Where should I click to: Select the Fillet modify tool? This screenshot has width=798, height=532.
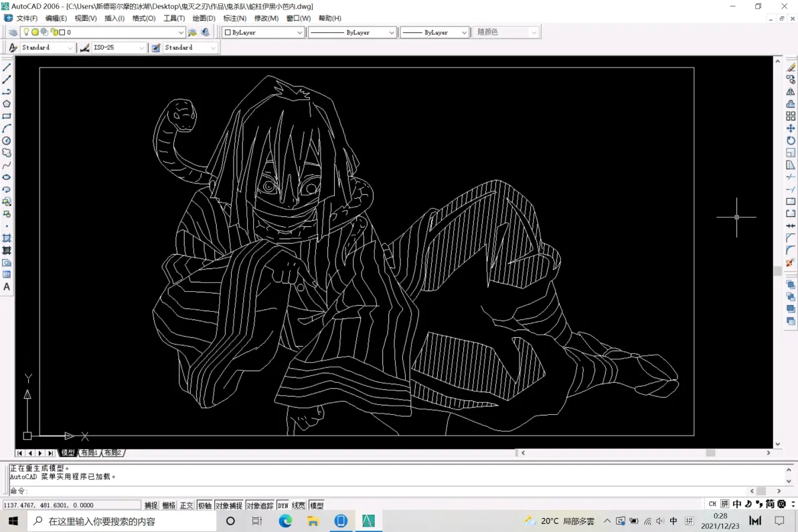coord(791,250)
